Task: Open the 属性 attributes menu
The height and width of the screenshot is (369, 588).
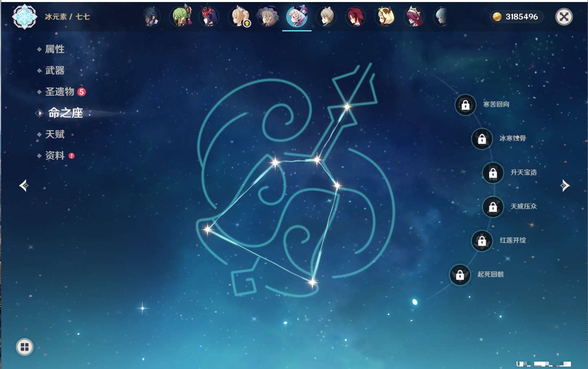Action: [55, 49]
